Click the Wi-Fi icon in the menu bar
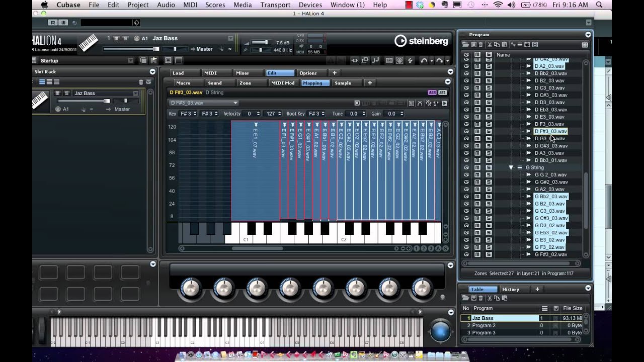The height and width of the screenshot is (362, 644). (498, 5)
